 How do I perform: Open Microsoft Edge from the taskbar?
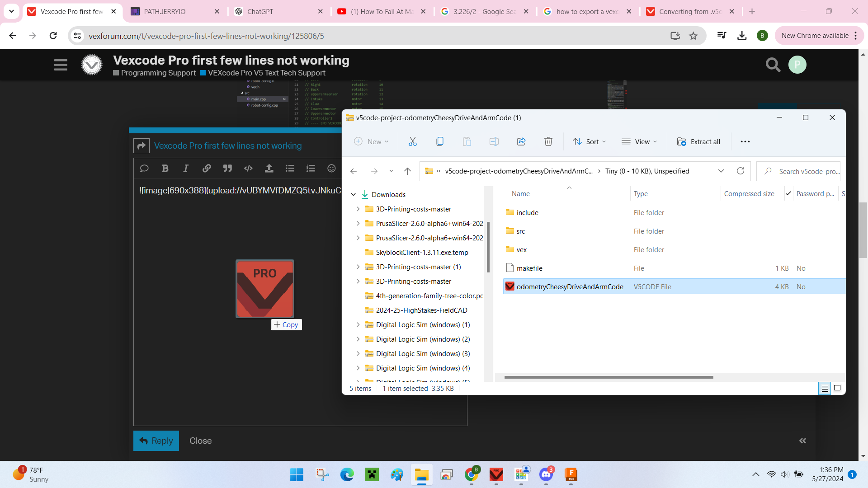(x=347, y=474)
